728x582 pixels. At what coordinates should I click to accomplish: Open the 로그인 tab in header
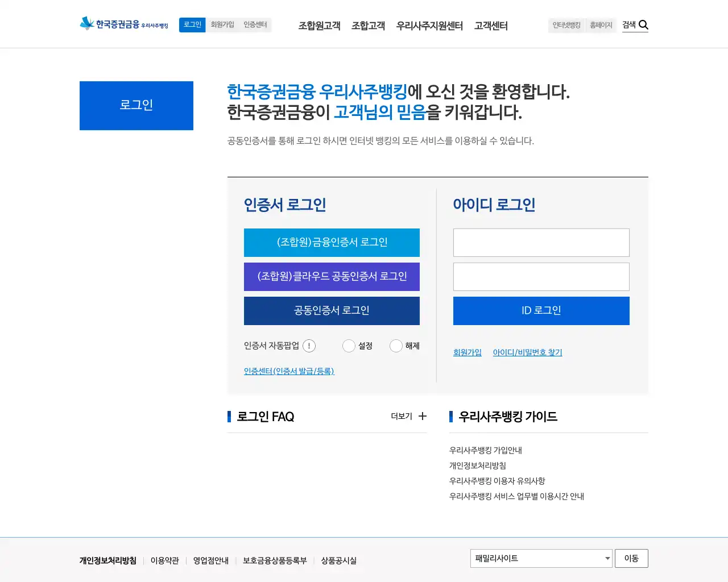point(192,25)
